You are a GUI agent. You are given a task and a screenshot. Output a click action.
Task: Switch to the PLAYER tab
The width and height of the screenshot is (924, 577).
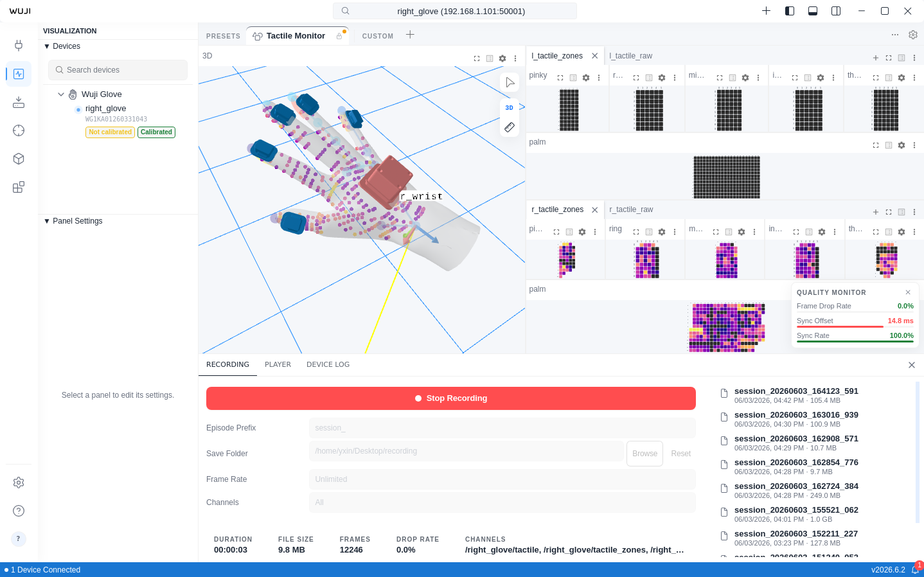point(278,364)
